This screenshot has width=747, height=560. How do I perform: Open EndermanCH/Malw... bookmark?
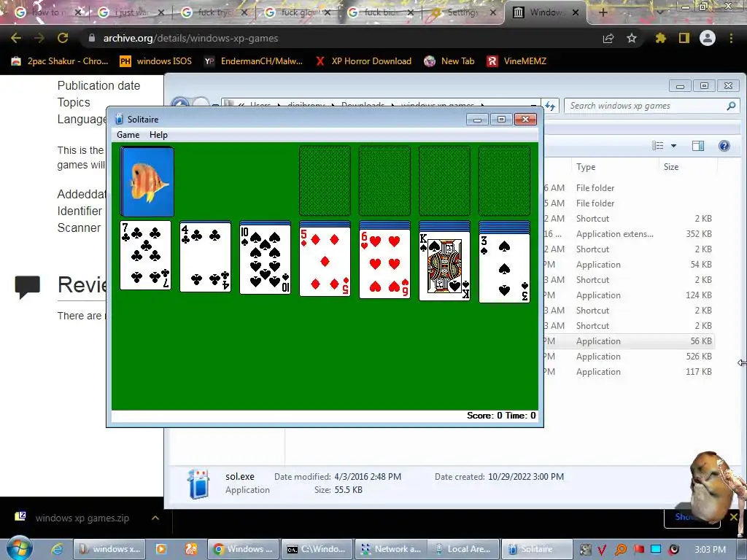(x=253, y=61)
